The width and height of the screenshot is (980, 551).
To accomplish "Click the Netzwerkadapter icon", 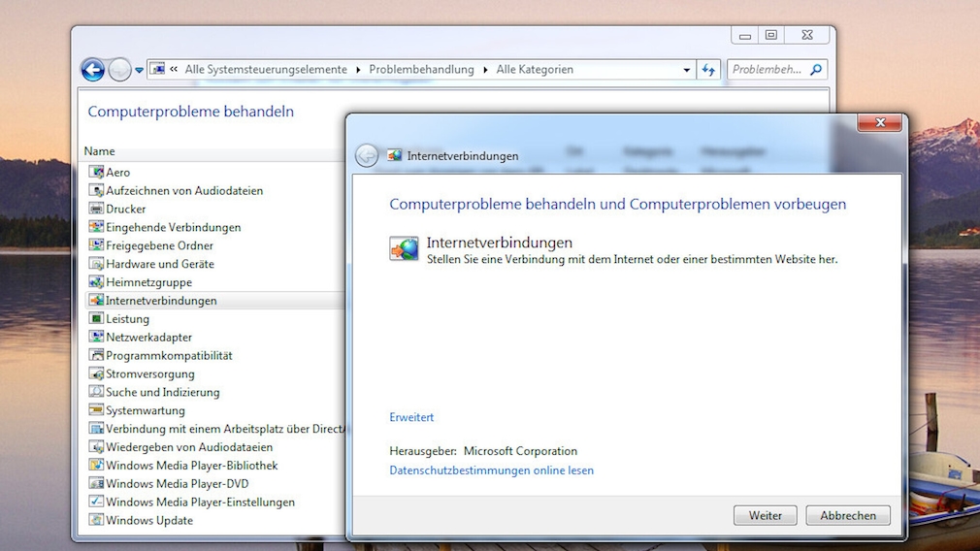I will (96, 338).
